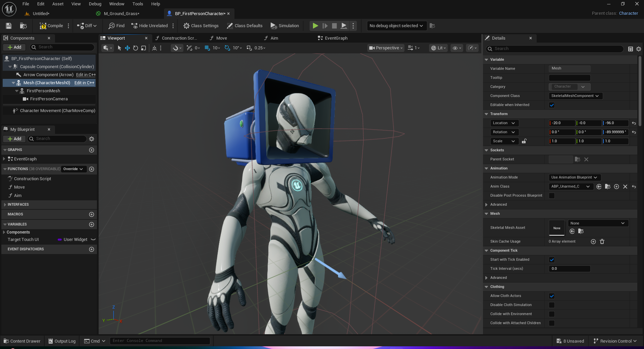644x349 pixels.
Task: Click the add graph plus icon
Action: 92,150
